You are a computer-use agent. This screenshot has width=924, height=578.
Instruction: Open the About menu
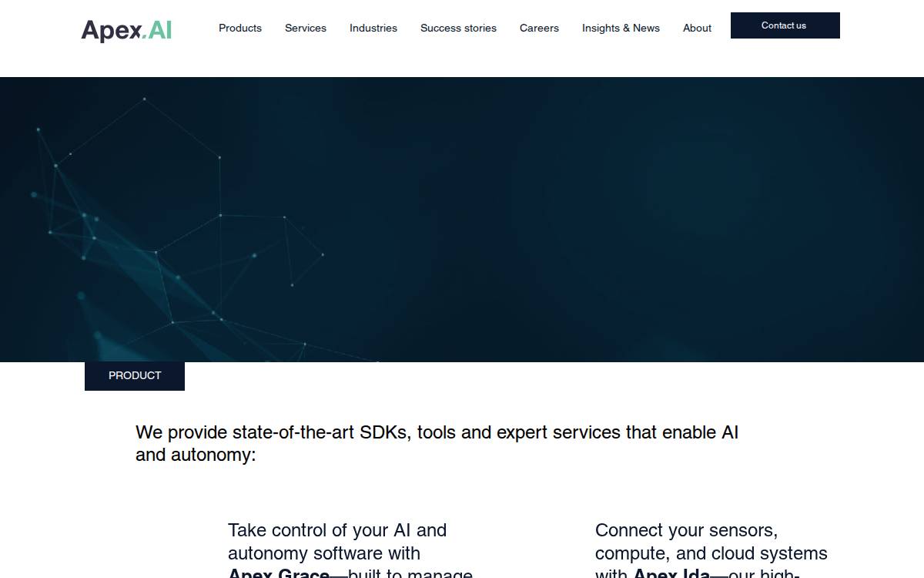pyautogui.click(x=697, y=28)
